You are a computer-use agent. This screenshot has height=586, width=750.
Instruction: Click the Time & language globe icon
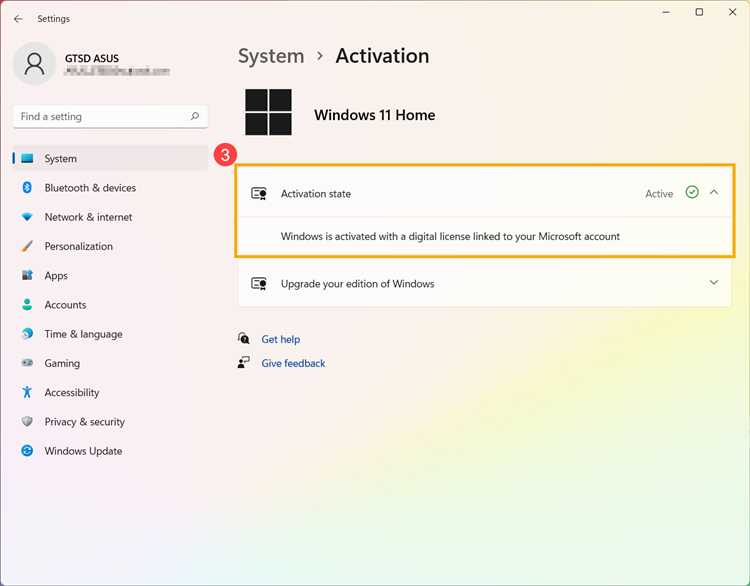coord(27,333)
